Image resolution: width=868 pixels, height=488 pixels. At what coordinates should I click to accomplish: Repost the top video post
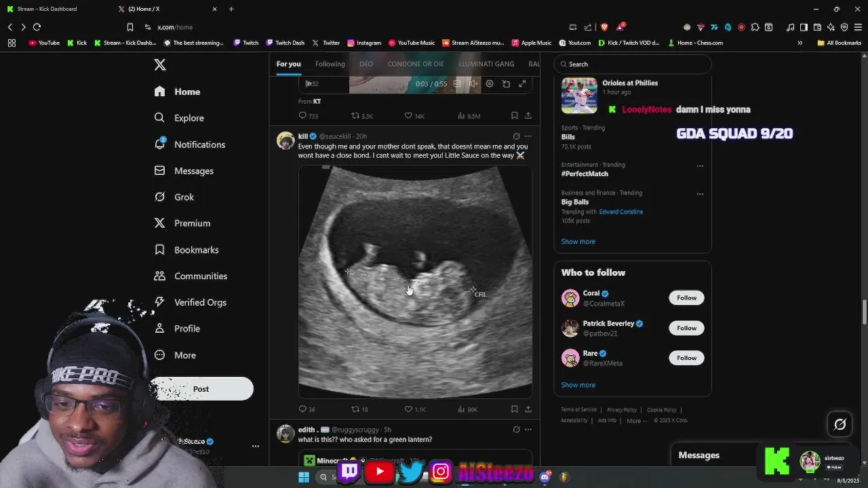pyautogui.click(x=361, y=116)
